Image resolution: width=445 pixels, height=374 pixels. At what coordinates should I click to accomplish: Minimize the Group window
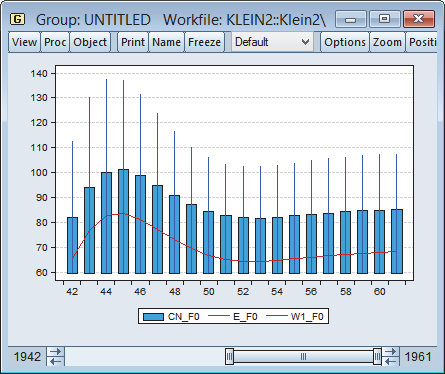pos(350,19)
